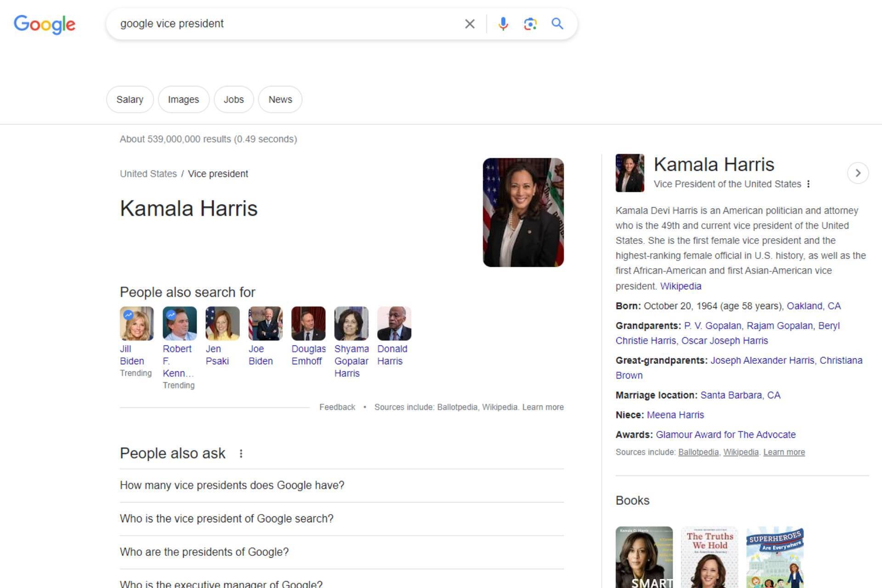
Task: Open Christiana Brown link
Action: tap(739, 368)
